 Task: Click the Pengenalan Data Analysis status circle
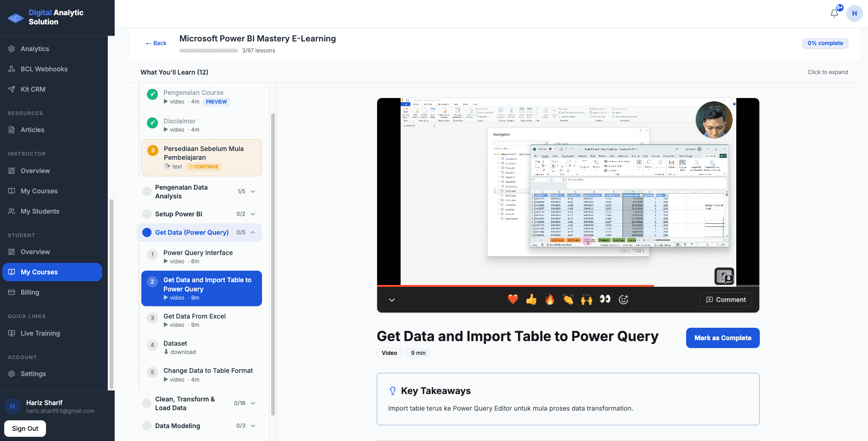[147, 191]
